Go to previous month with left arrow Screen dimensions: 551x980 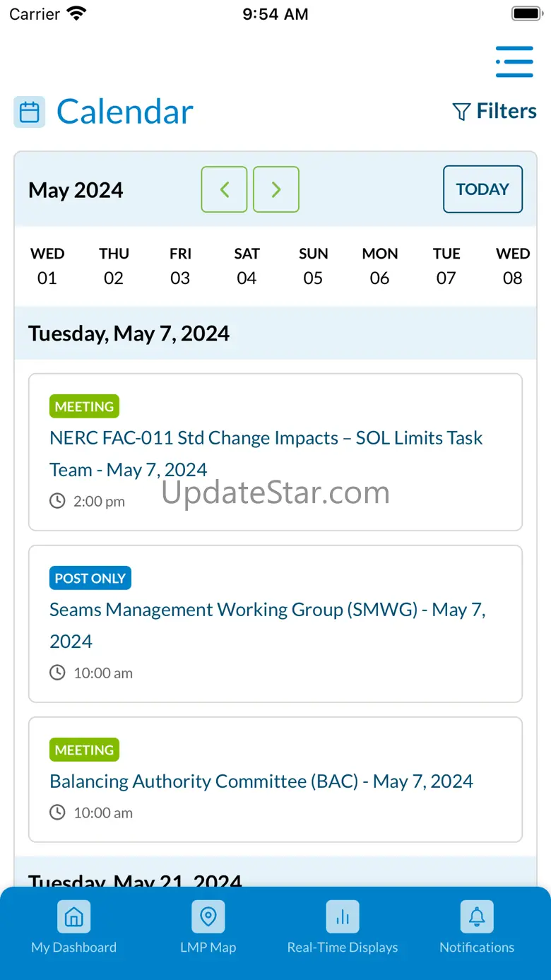tap(224, 189)
